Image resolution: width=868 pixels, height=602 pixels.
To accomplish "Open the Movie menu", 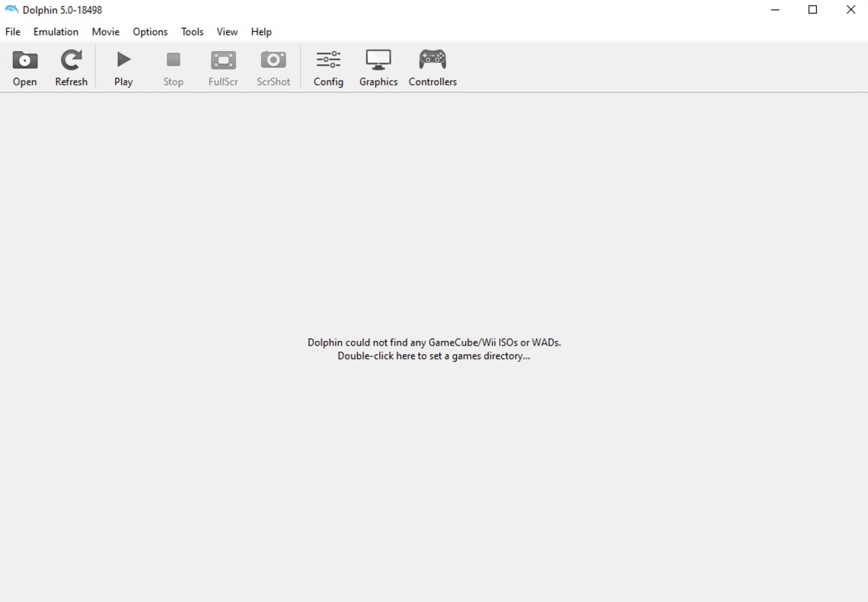I will point(106,32).
